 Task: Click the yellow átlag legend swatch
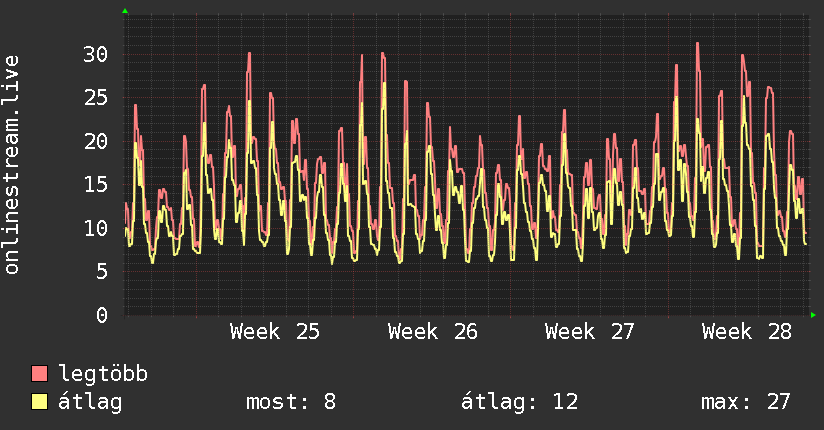click(x=39, y=402)
